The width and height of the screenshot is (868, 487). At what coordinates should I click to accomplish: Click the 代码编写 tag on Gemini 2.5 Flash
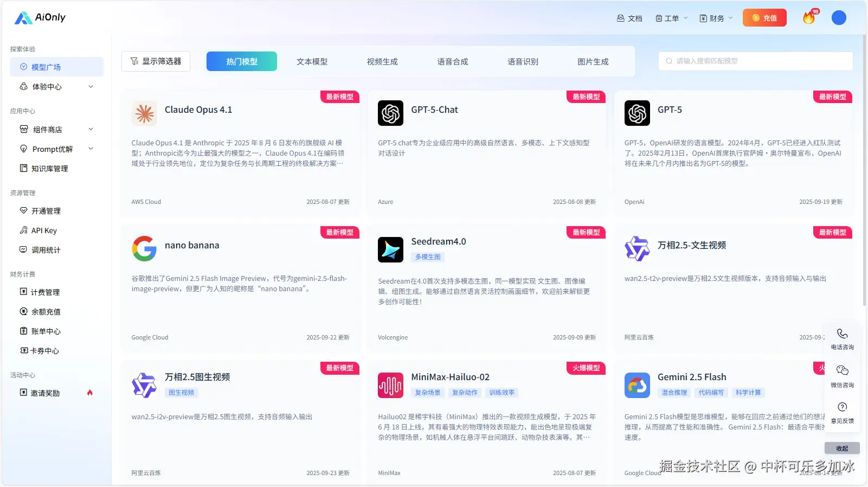pyautogui.click(x=711, y=393)
